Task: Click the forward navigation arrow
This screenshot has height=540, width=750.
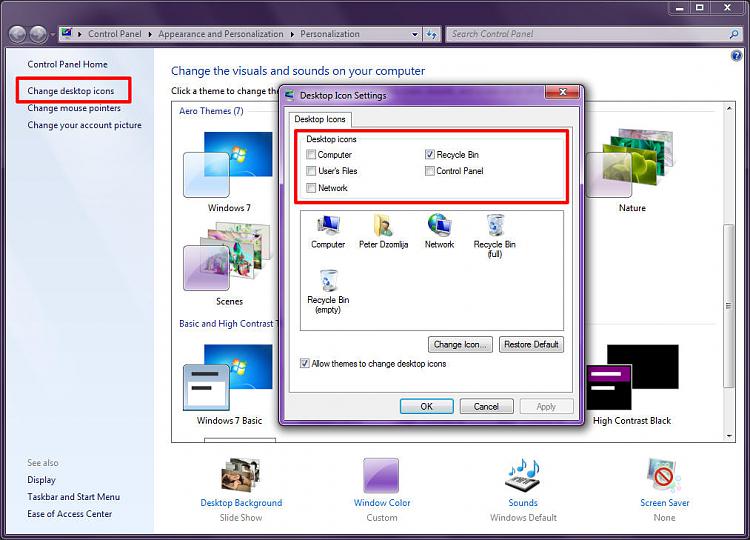Action: click(38, 34)
